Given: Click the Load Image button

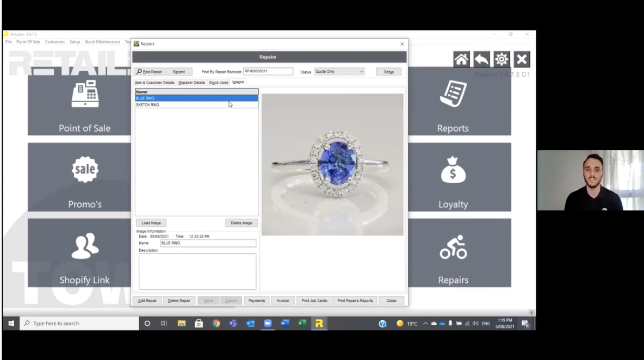Looking at the screenshot, I should point(151,222).
